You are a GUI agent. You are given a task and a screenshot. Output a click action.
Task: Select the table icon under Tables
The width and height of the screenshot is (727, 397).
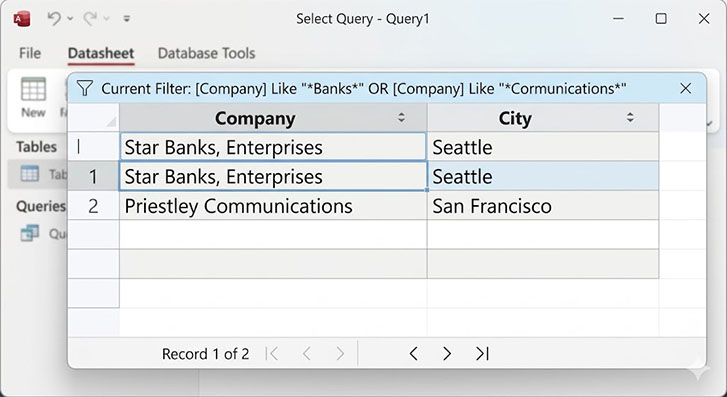click(30, 174)
